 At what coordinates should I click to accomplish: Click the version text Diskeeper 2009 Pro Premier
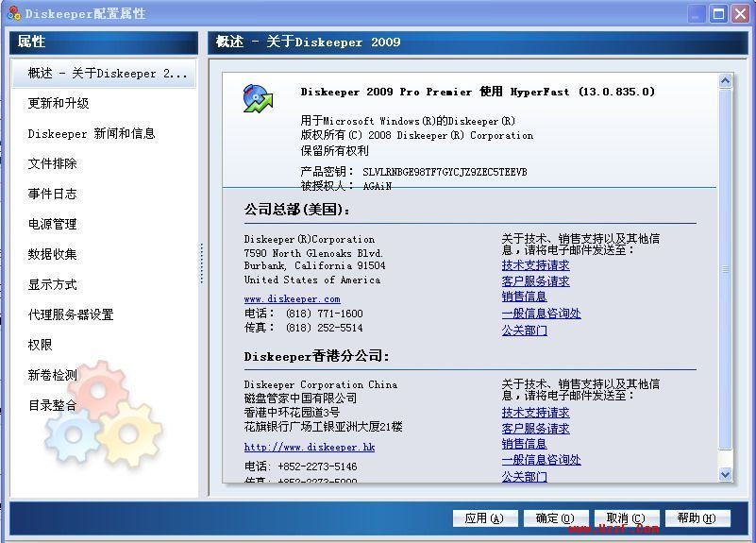[x=386, y=92]
